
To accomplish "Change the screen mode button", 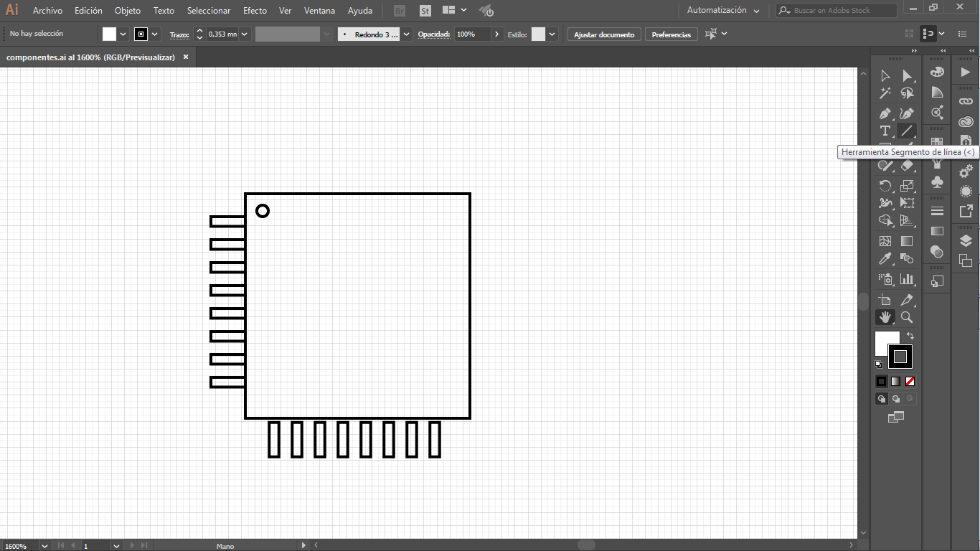I will tap(896, 417).
